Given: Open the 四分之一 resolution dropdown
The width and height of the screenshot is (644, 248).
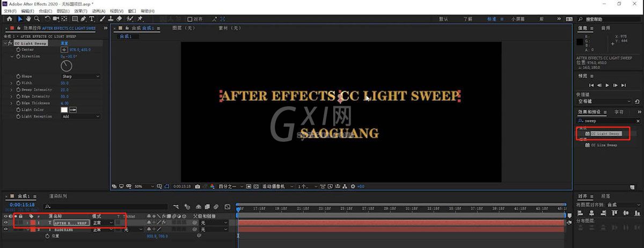Looking at the screenshot, I should point(231,186).
